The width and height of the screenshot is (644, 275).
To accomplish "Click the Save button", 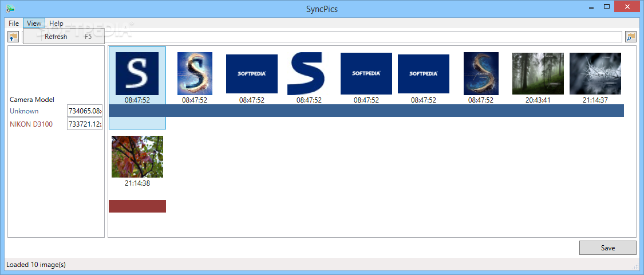I will pyautogui.click(x=607, y=248).
